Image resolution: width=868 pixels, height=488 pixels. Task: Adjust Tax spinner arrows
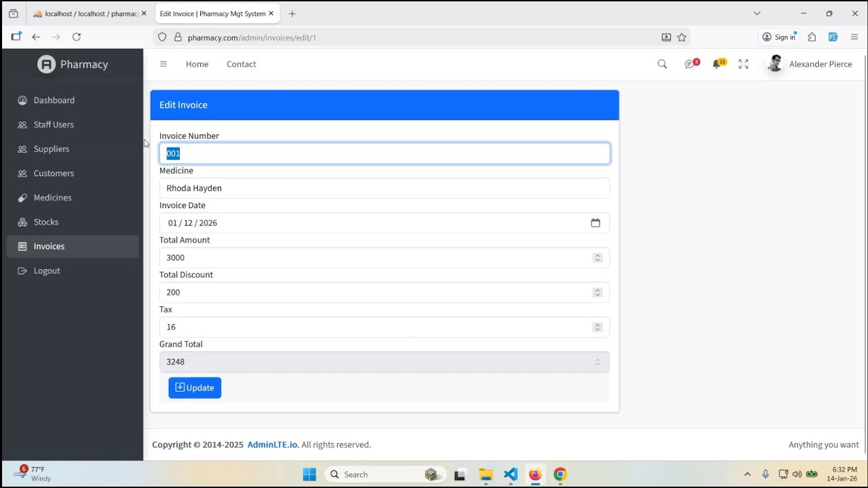point(597,327)
